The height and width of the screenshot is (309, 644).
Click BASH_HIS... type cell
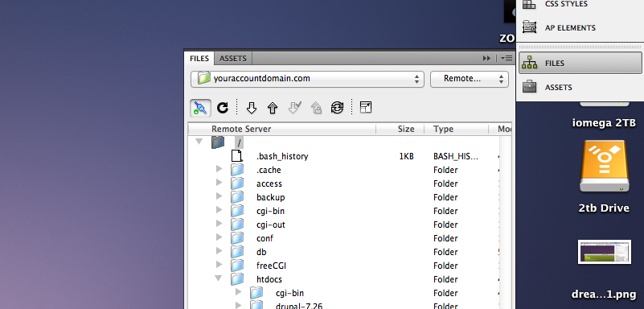tap(456, 156)
